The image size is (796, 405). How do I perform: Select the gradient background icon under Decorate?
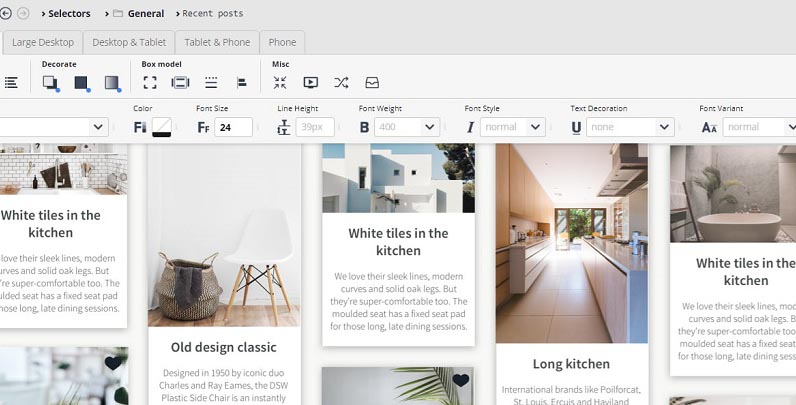[x=112, y=83]
